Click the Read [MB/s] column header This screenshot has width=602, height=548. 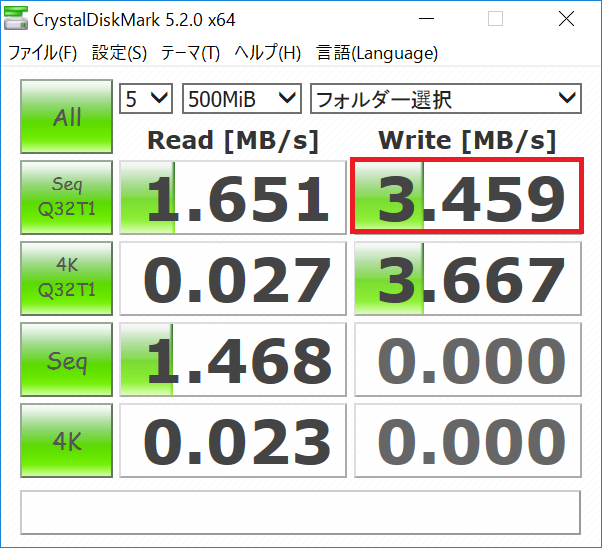click(233, 141)
